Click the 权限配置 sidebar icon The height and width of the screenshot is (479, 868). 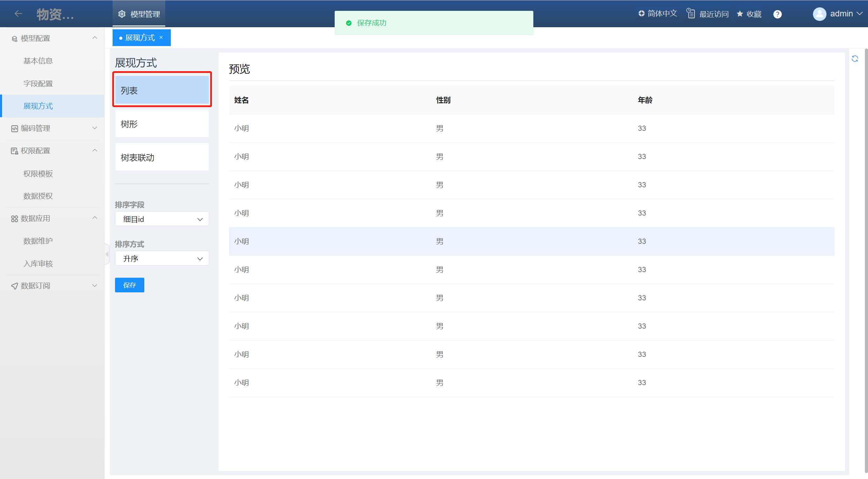click(x=15, y=151)
